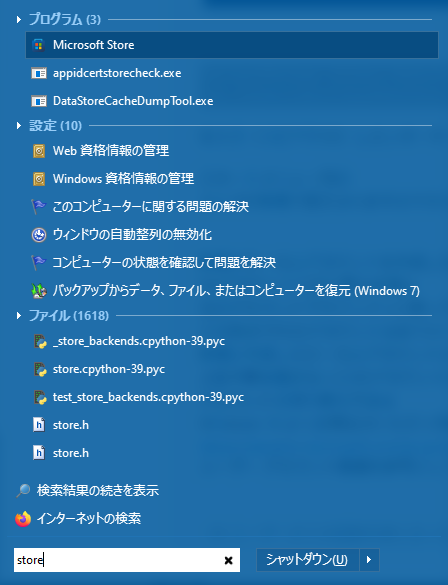Image resolution: width=448 pixels, height=585 pixels.
Task: Click the Web 資格情報の管理 vault icon
Action: click(39, 151)
